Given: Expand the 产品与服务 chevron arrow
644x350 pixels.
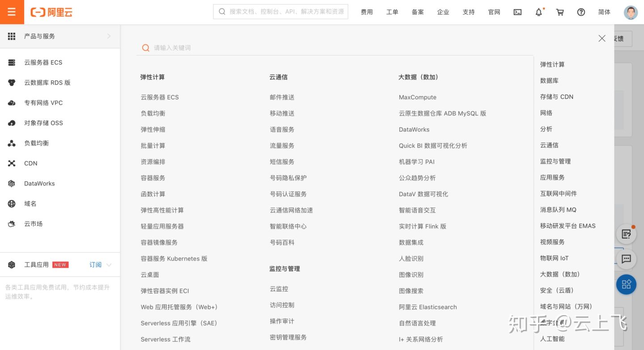Looking at the screenshot, I should [x=109, y=36].
